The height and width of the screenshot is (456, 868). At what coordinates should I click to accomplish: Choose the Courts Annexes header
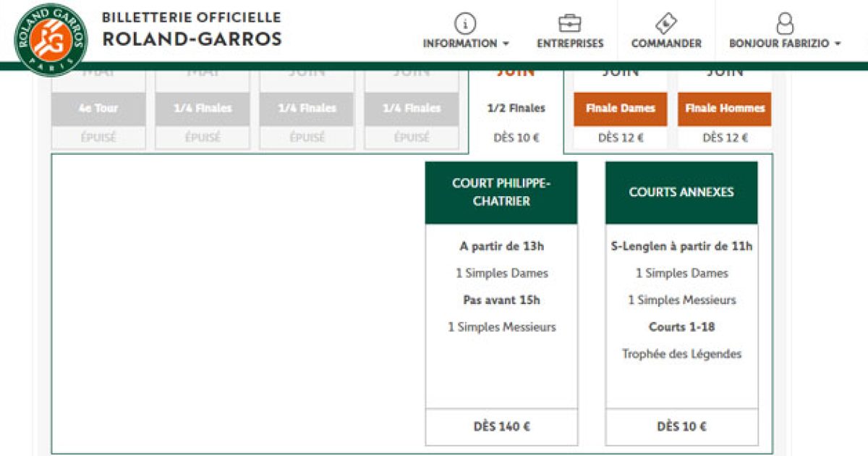[681, 193]
